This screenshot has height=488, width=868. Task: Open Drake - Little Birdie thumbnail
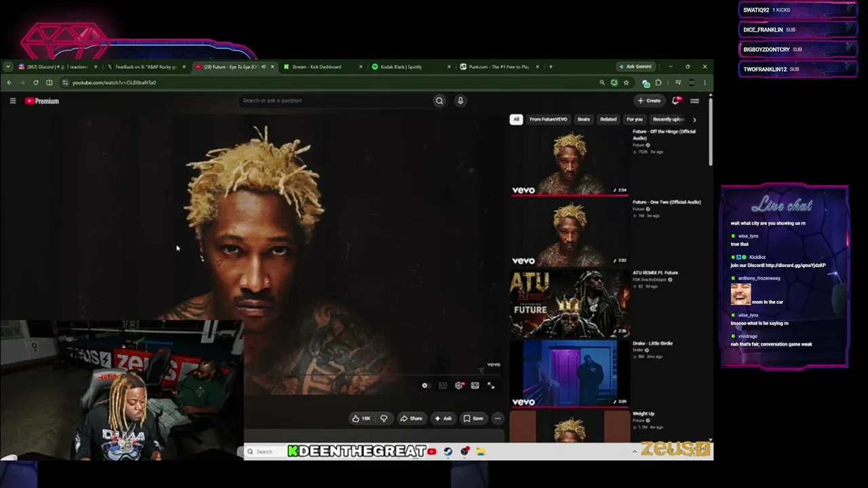pyautogui.click(x=570, y=373)
